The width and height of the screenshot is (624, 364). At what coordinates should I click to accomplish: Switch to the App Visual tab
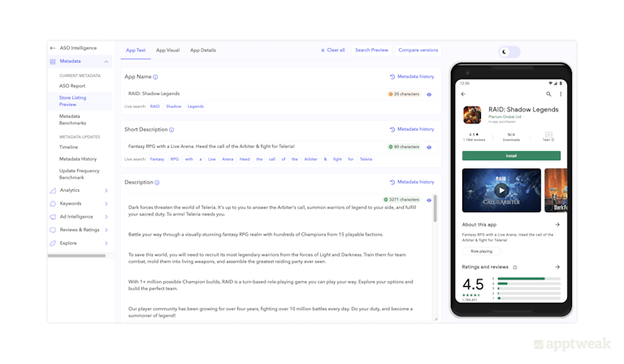pyautogui.click(x=167, y=50)
